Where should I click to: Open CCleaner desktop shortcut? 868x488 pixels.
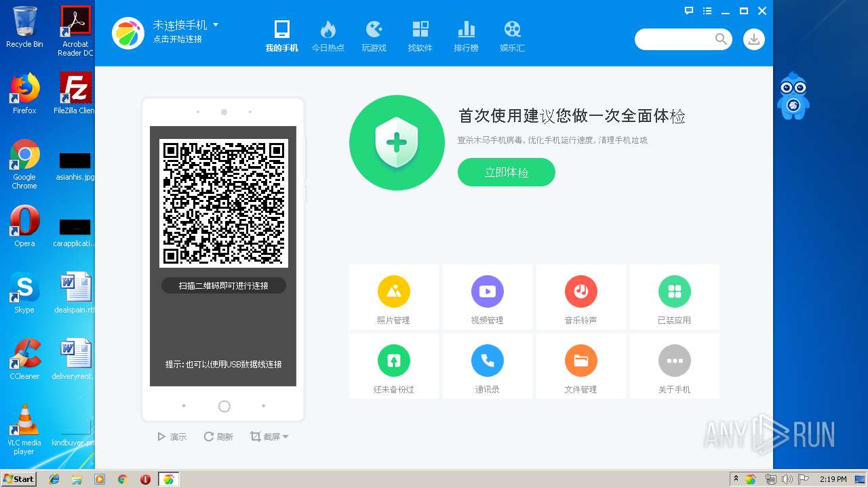click(x=24, y=359)
